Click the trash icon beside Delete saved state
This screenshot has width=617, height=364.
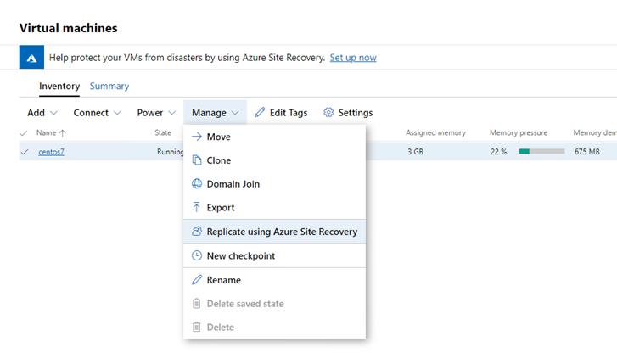(x=196, y=304)
